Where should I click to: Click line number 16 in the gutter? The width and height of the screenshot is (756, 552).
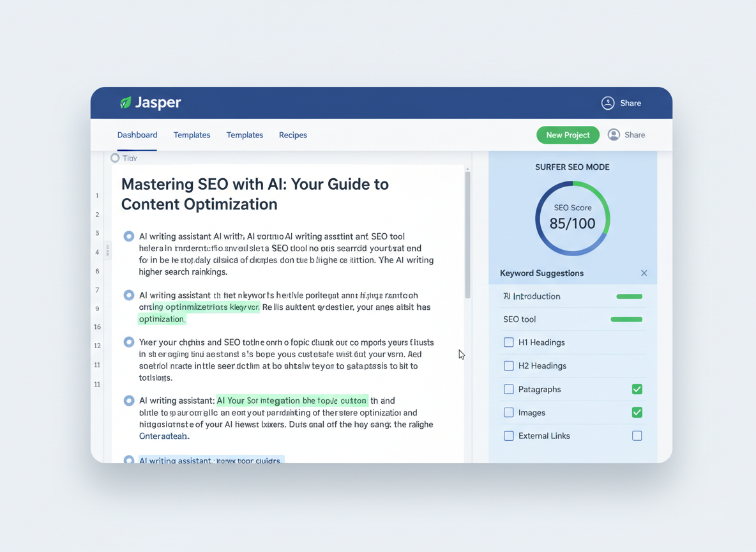[x=97, y=327]
